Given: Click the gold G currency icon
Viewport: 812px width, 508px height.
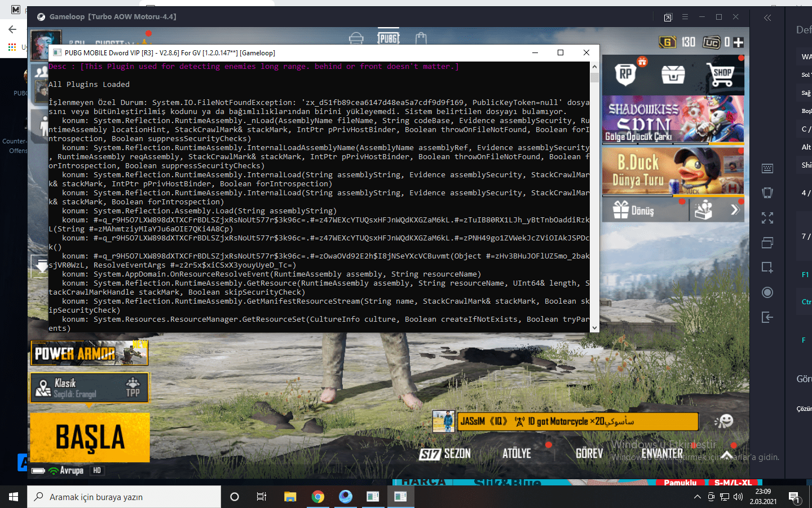Looking at the screenshot, I should coord(667,42).
